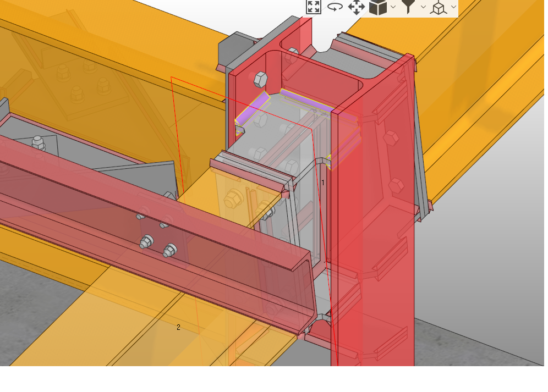
Task: Expand the dropdown beside the solid cube icon
Action: pos(393,7)
